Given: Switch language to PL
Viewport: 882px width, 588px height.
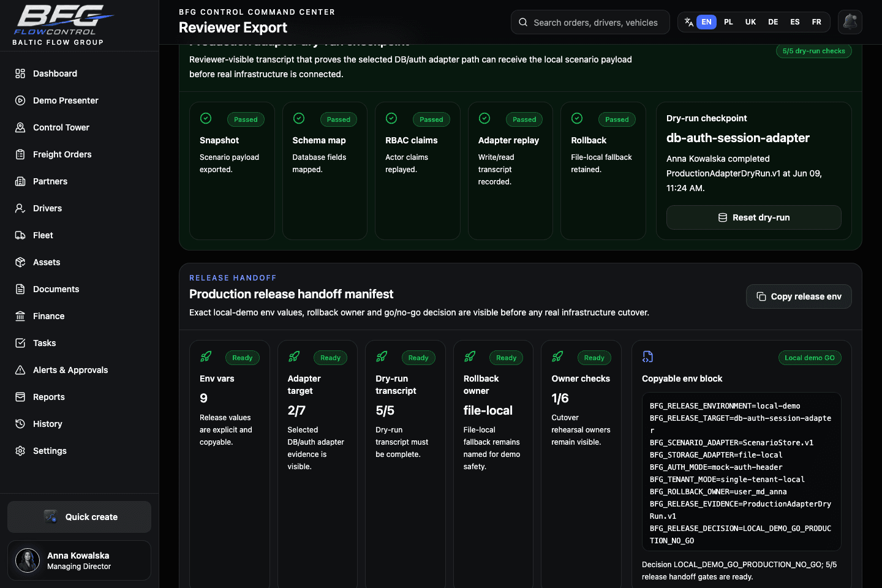Looking at the screenshot, I should coord(728,22).
